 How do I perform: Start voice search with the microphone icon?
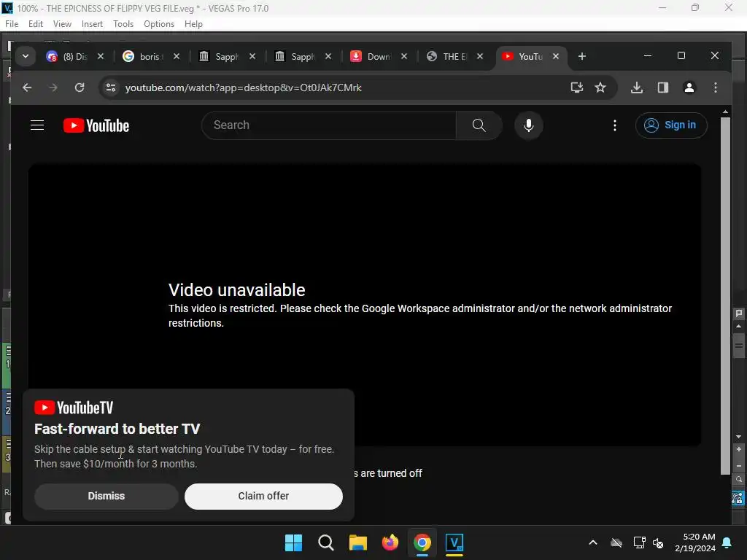tap(528, 125)
